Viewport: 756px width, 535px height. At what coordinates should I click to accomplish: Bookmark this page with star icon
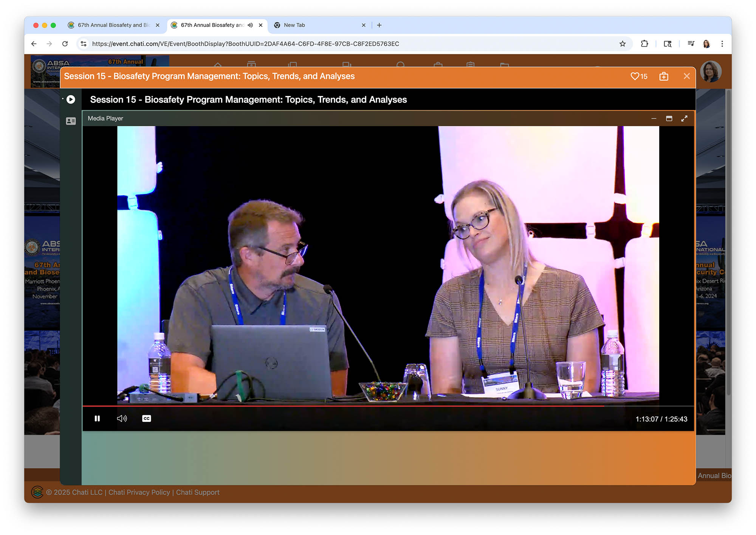tap(623, 44)
